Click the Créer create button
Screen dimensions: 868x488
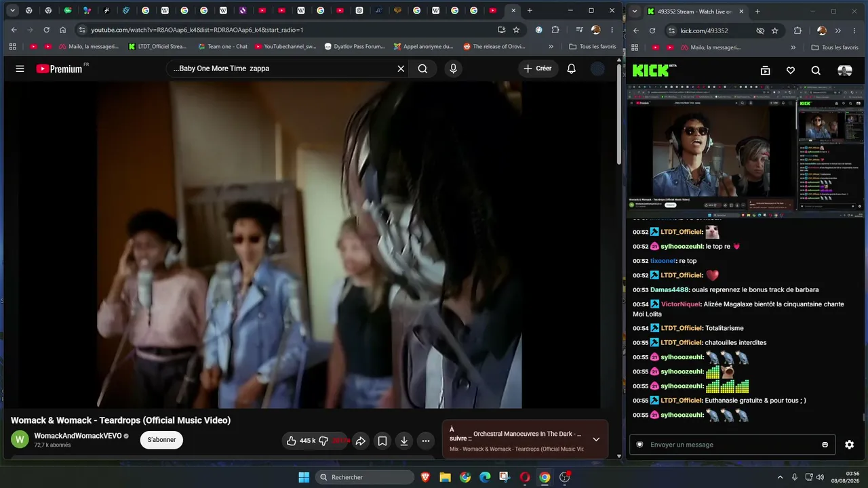coord(537,68)
